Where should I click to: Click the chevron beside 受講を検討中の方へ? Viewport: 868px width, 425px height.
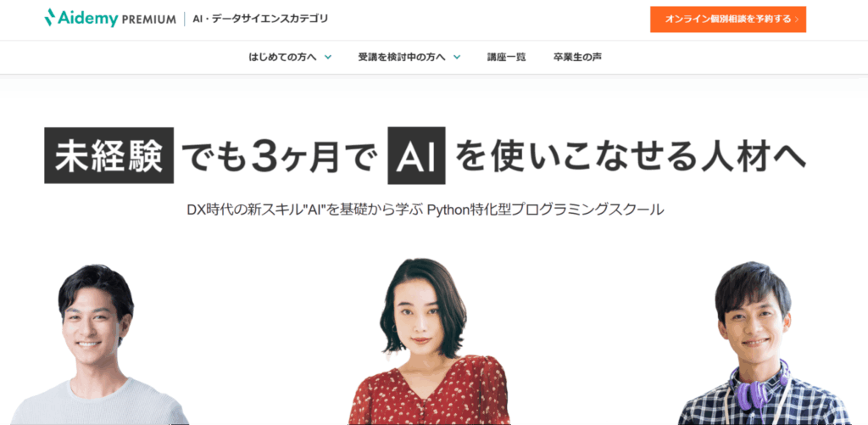pos(457,57)
